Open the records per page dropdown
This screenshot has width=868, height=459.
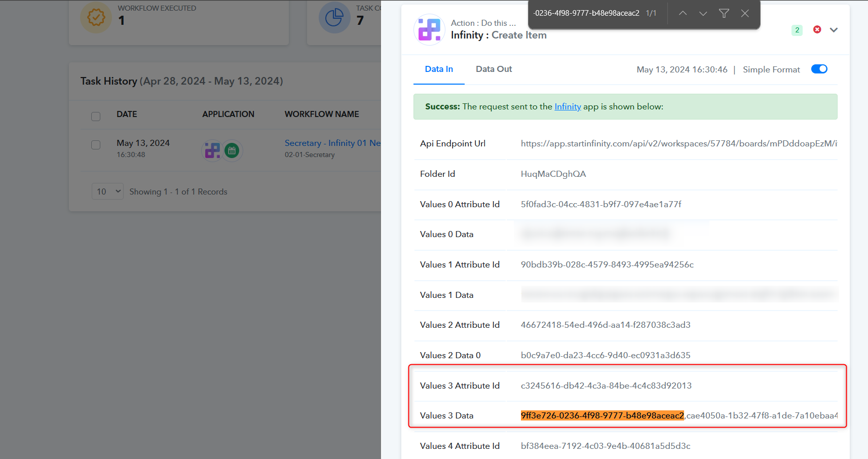(x=107, y=192)
